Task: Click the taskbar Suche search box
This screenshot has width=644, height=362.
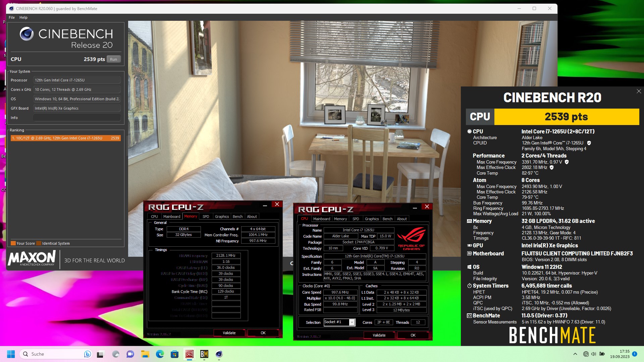Action: pos(55,354)
